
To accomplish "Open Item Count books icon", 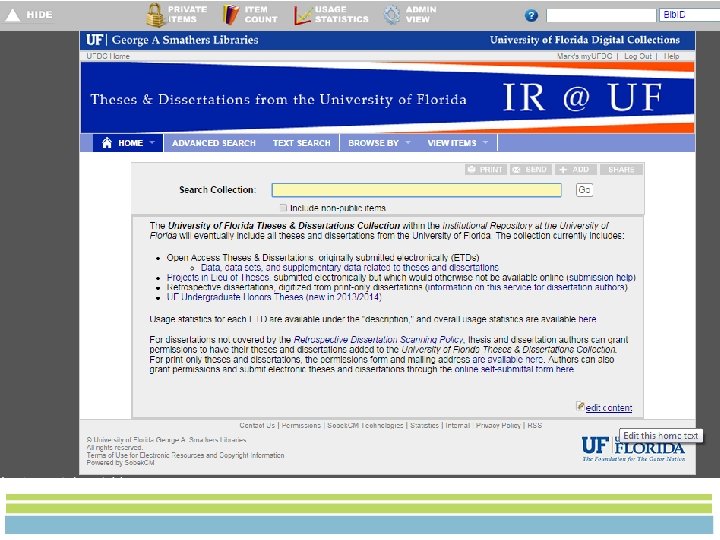I will pos(231,15).
